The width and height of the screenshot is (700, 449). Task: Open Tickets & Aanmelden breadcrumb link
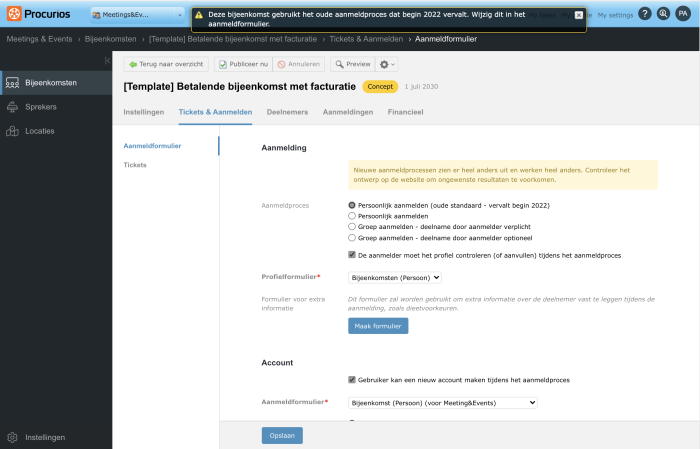pos(366,39)
